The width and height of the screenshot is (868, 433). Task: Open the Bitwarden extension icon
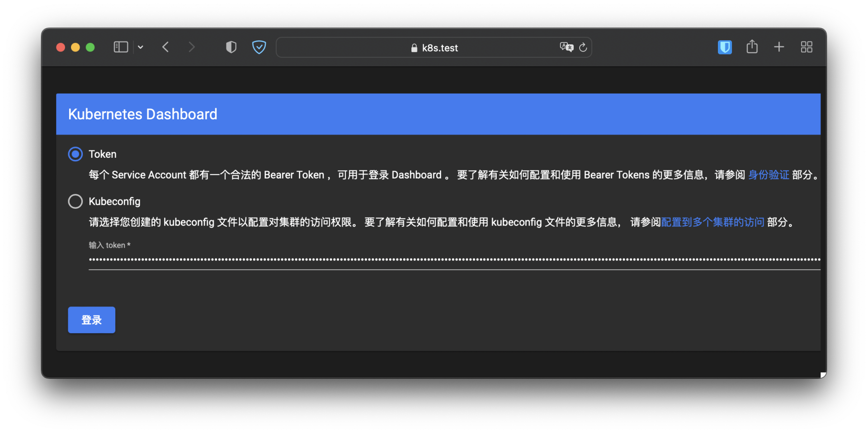[x=724, y=47]
